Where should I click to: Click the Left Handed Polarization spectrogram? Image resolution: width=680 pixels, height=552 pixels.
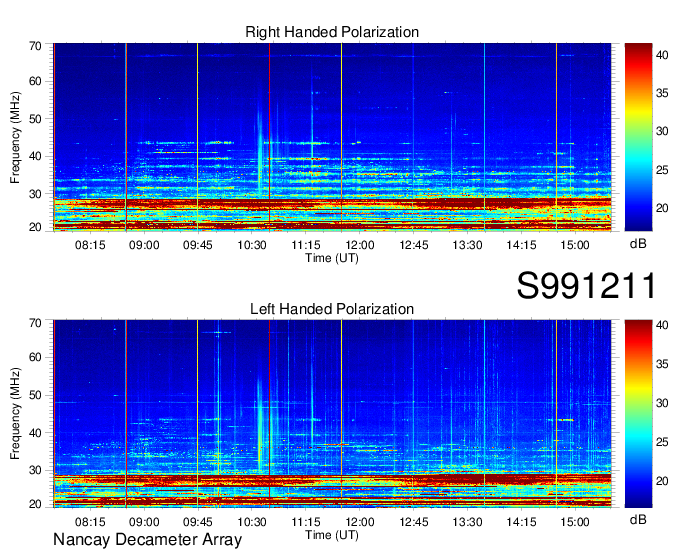tap(332, 414)
